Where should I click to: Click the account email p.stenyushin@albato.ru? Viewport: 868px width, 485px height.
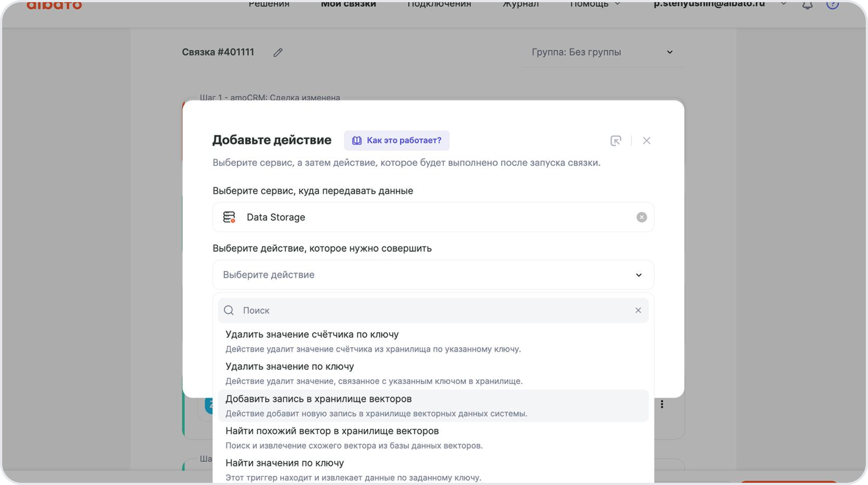709,4
